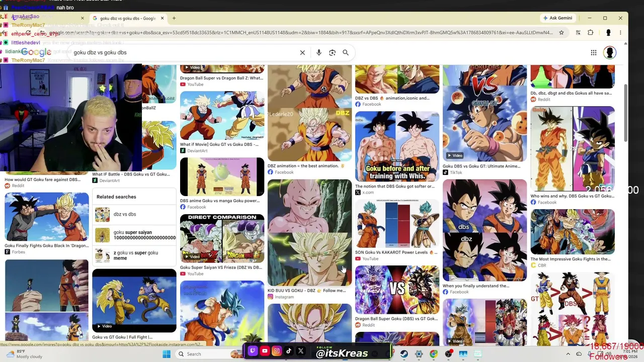Start a voice search with the microphone
The height and width of the screenshot is (362, 644).
[x=318, y=52]
